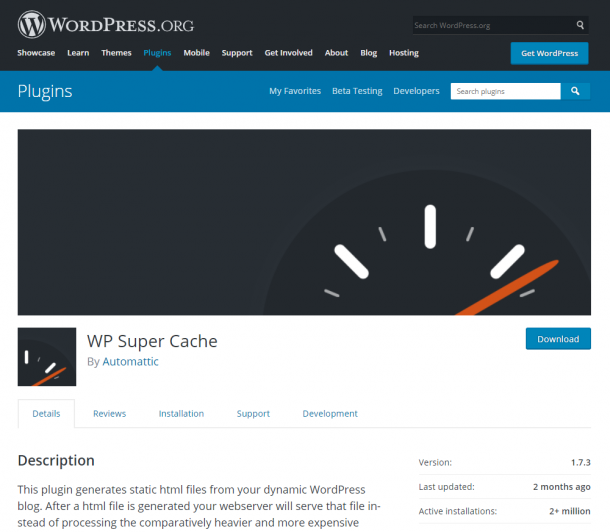The image size is (610, 532).
Task: Click the 'Last updated:' label
Action: (447, 487)
